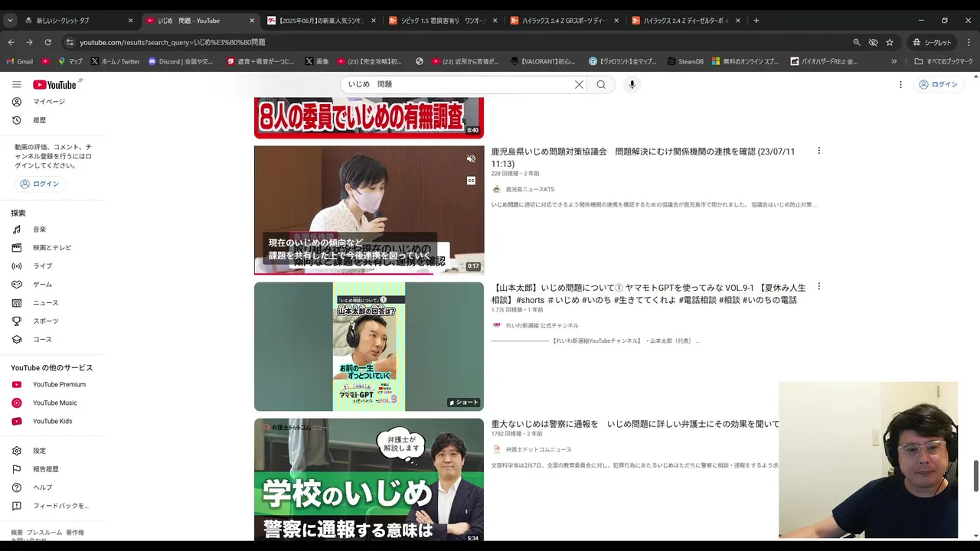The width and height of the screenshot is (980, 551).
Task: Click the magnifier search button
Action: point(601,84)
